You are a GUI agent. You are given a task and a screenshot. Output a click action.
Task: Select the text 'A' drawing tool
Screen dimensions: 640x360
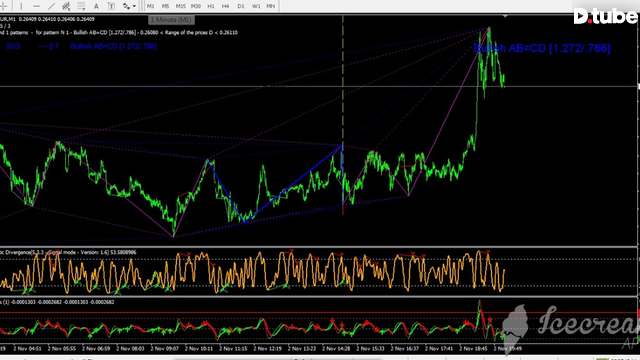click(96, 6)
